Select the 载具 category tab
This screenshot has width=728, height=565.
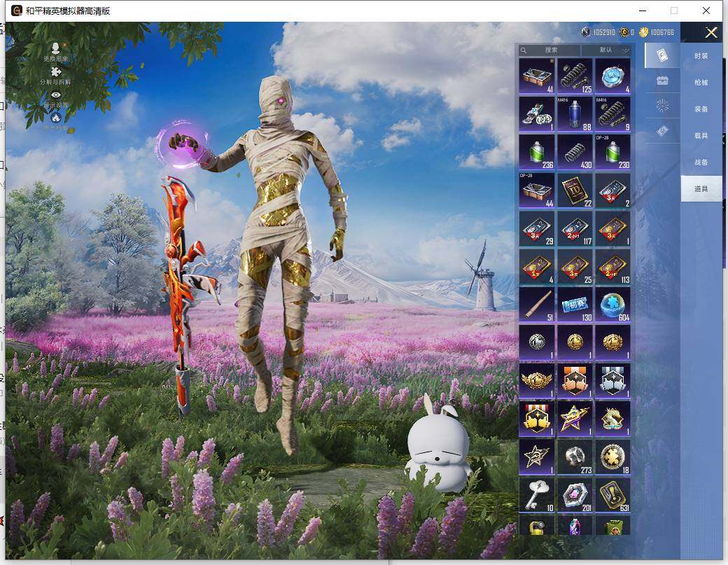coord(701,136)
